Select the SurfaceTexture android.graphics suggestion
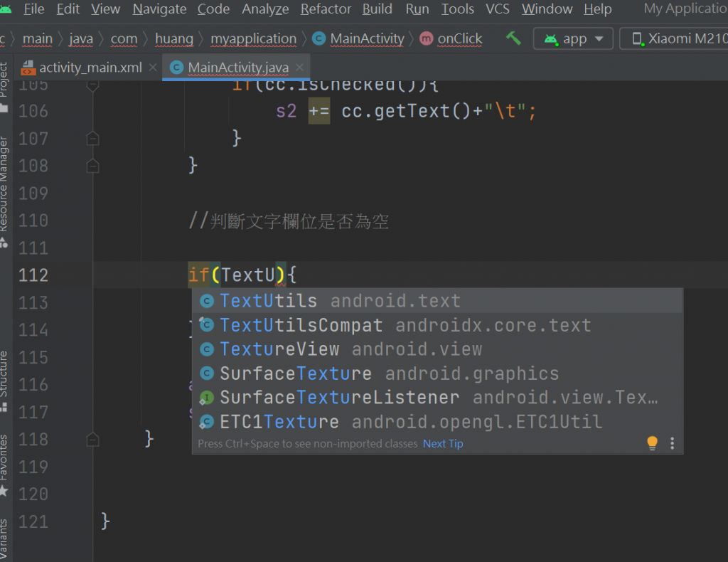The image size is (728, 562). (437, 373)
